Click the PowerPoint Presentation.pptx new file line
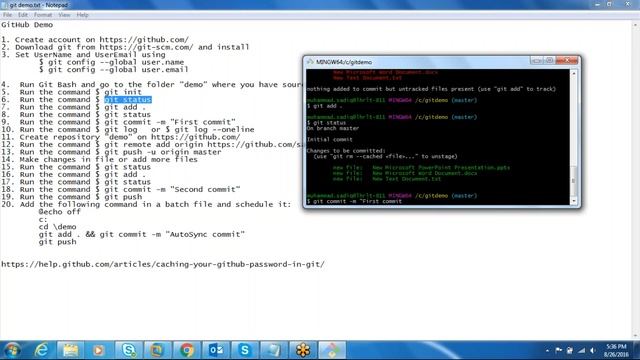Viewport: 640px width, 360px height. pyautogui.click(x=421, y=167)
